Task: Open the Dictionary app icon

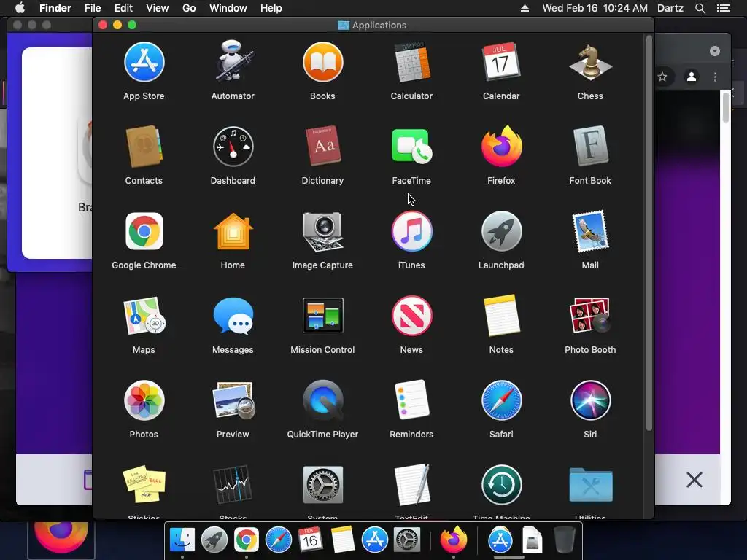Action: [x=322, y=146]
